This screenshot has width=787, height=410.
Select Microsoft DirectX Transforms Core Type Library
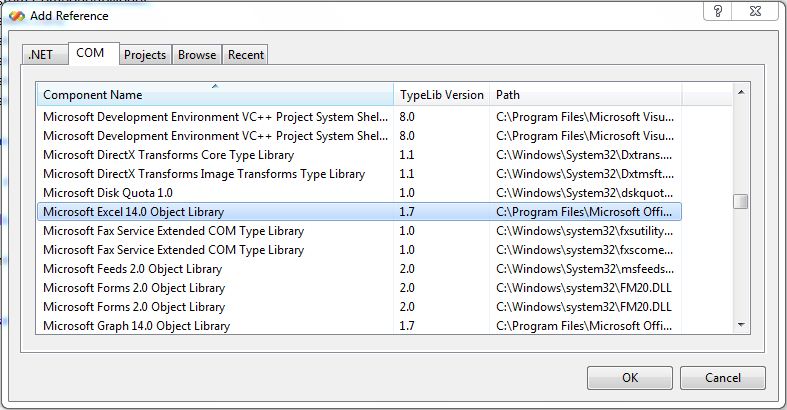click(x=168, y=155)
